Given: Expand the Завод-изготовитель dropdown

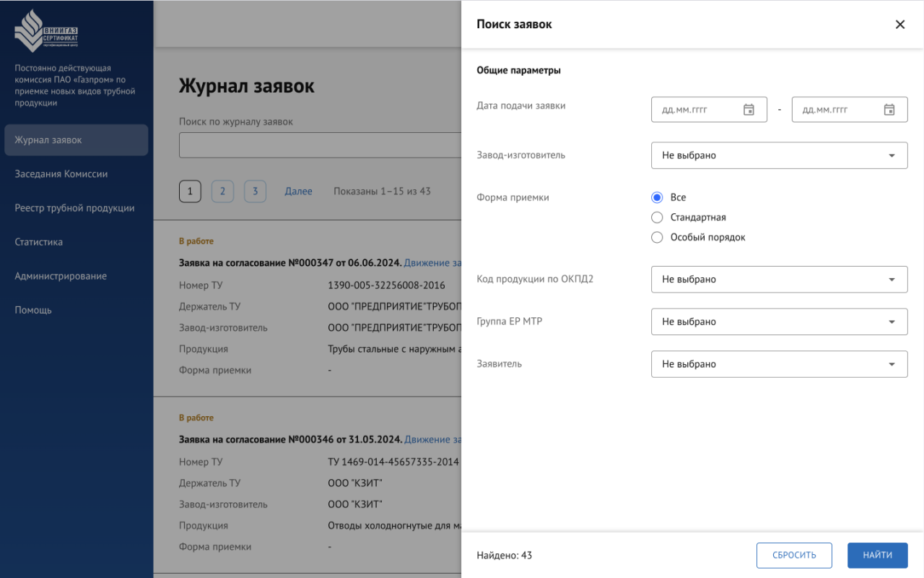Looking at the screenshot, I should [x=779, y=155].
